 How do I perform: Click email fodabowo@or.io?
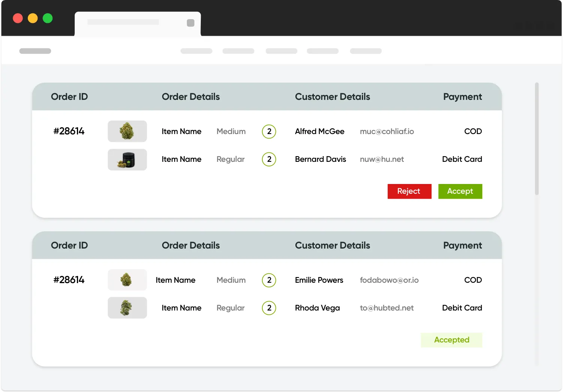click(389, 280)
